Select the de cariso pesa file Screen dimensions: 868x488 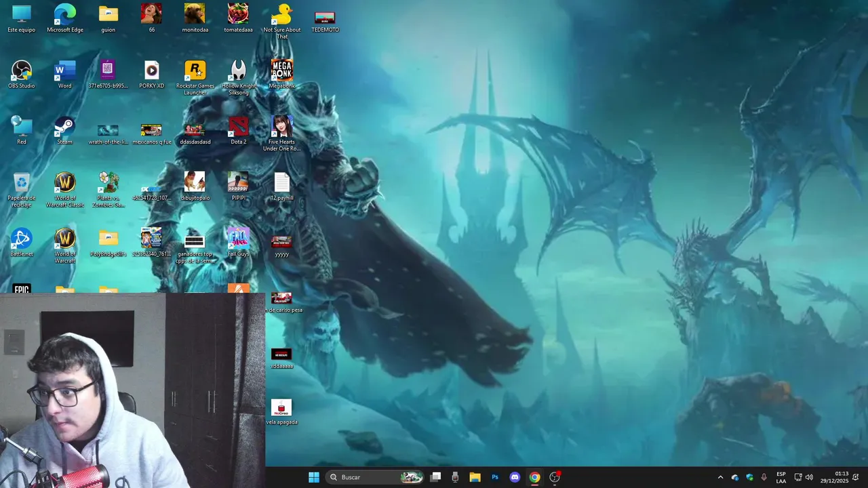click(284, 302)
